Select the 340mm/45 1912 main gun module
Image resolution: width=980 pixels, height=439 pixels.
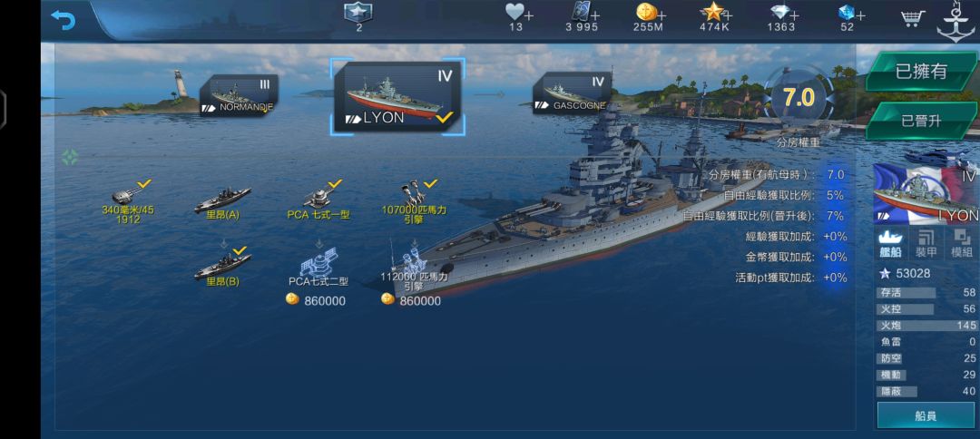coord(128,201)
